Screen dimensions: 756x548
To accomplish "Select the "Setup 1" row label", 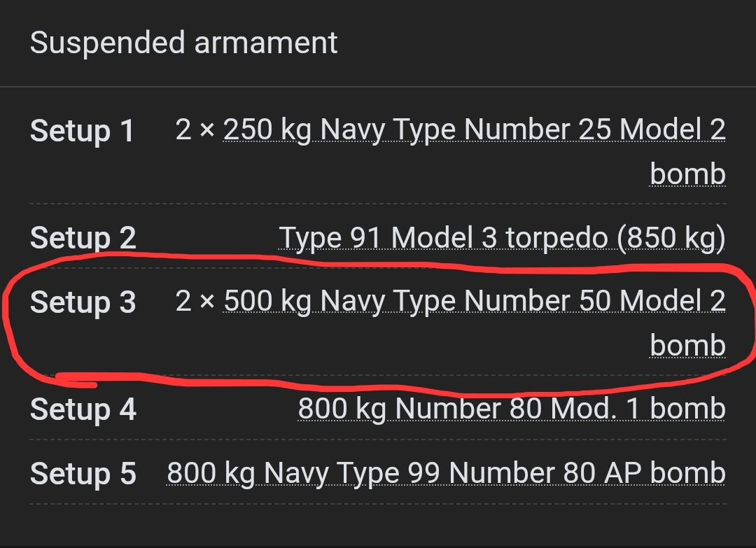I will click(x=82, y=132).
